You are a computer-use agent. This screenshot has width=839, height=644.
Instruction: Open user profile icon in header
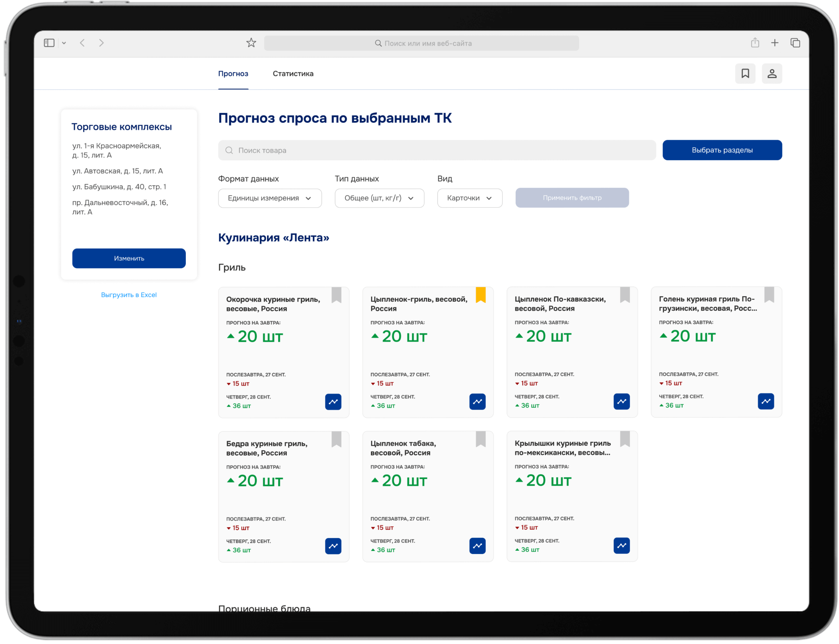point(772,74)
